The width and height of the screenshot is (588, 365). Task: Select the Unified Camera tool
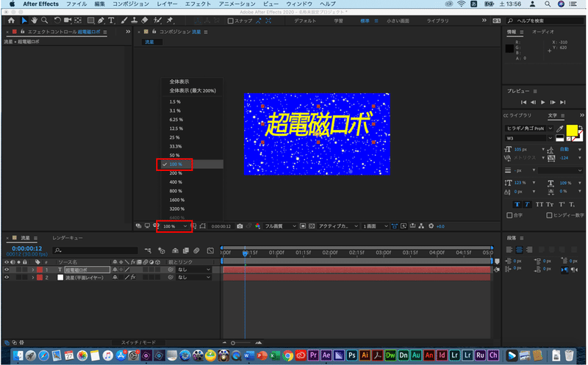pos(68,21)
